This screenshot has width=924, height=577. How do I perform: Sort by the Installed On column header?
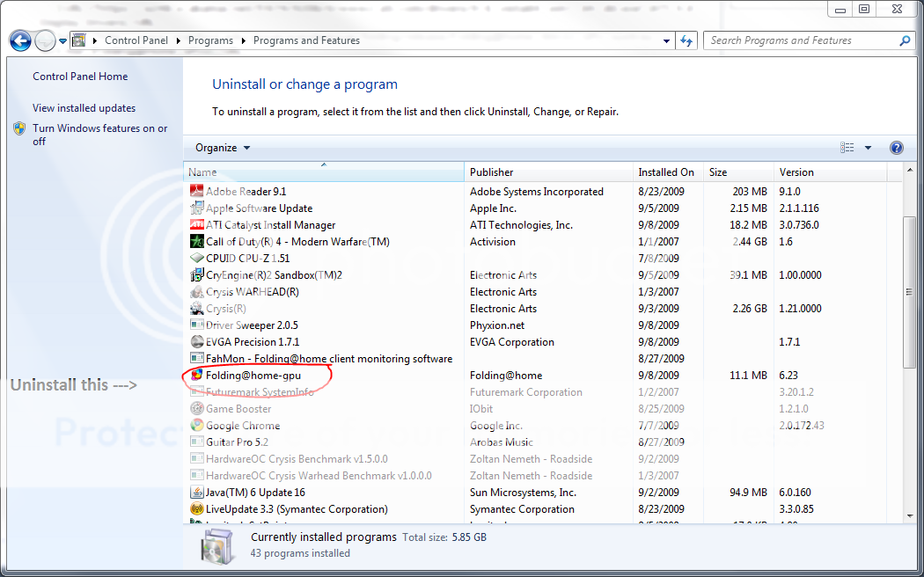tap(668, 172)
